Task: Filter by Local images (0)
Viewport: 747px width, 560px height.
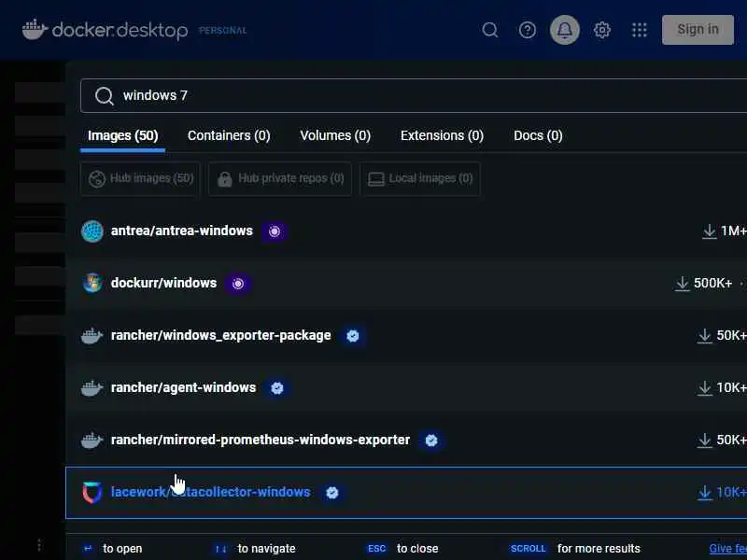Action: [x=419, y=178]
